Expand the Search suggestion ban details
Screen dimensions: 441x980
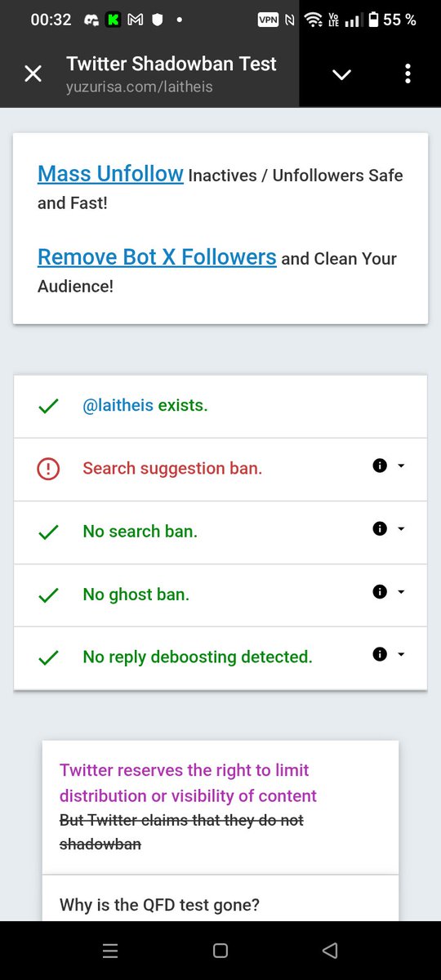tap(401, 466)
